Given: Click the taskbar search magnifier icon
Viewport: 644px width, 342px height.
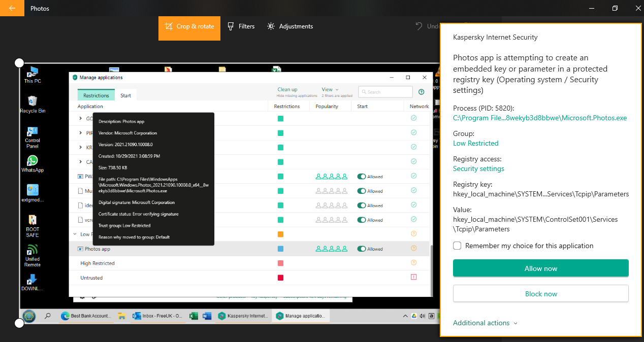Looking at the screenshot, I should coord(48,316).
